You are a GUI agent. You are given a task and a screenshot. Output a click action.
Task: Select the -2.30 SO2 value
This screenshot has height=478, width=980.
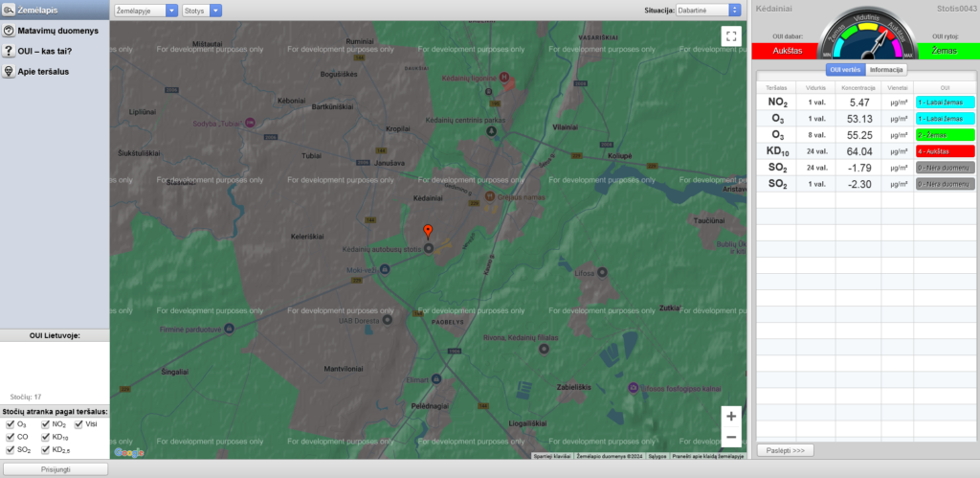[x=858, y=184]
